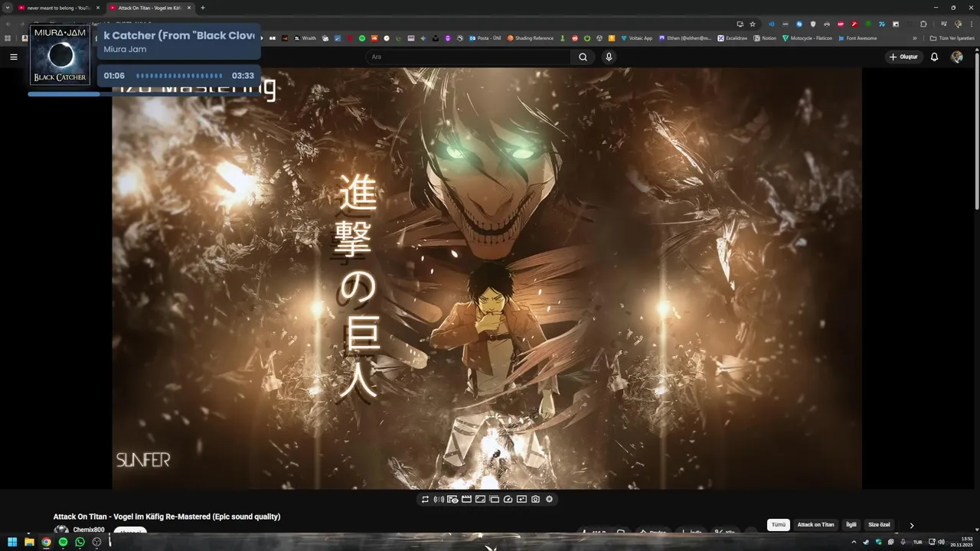This screenshot has height=551, width=980.
Task: Click the fit-to-window resize icon
Action: click(x=480, y=499)
